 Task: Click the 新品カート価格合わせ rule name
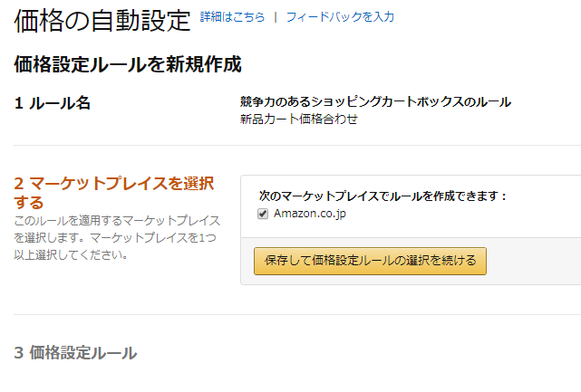pyautogui.click(x=299, y=119)
